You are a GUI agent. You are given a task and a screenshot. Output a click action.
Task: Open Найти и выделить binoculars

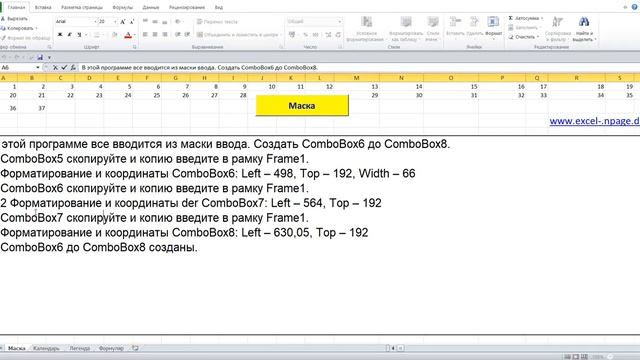[584, 29]
